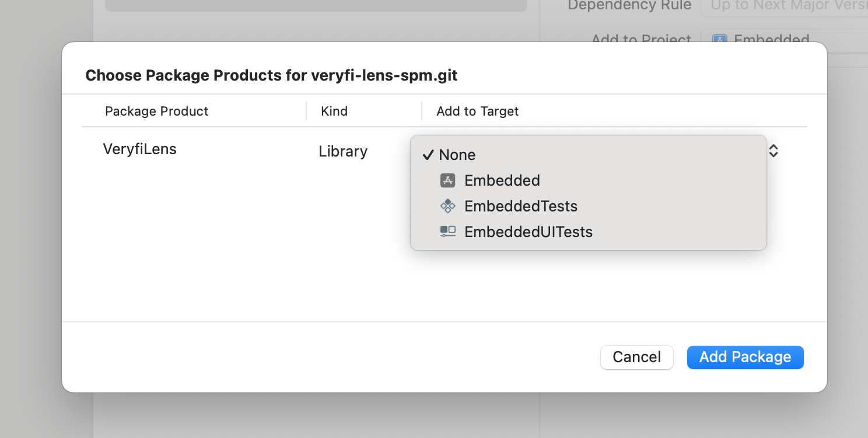Click the EmbeddedTests diamond test icon
The image size is (868, 438).
click(x=447, y=206)
